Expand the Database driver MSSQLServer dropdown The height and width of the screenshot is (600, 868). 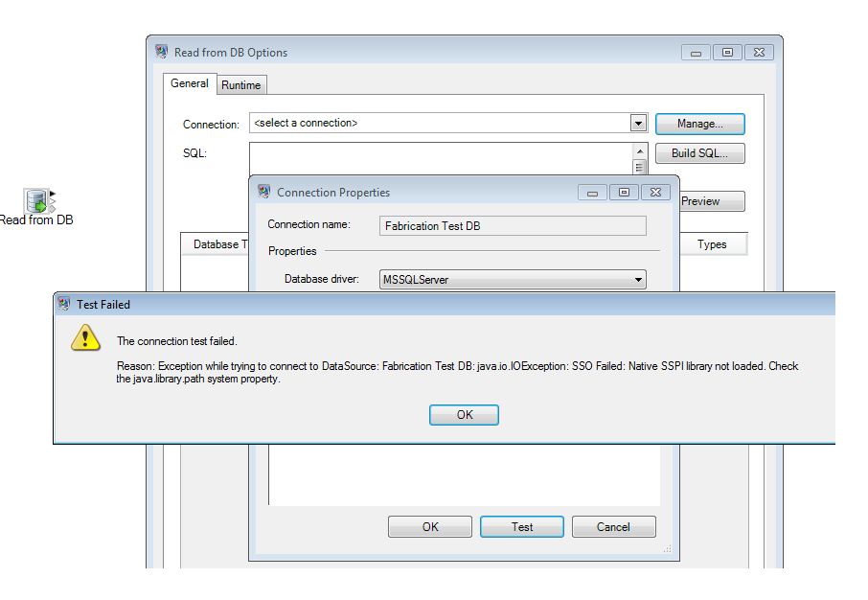[638, 280]
